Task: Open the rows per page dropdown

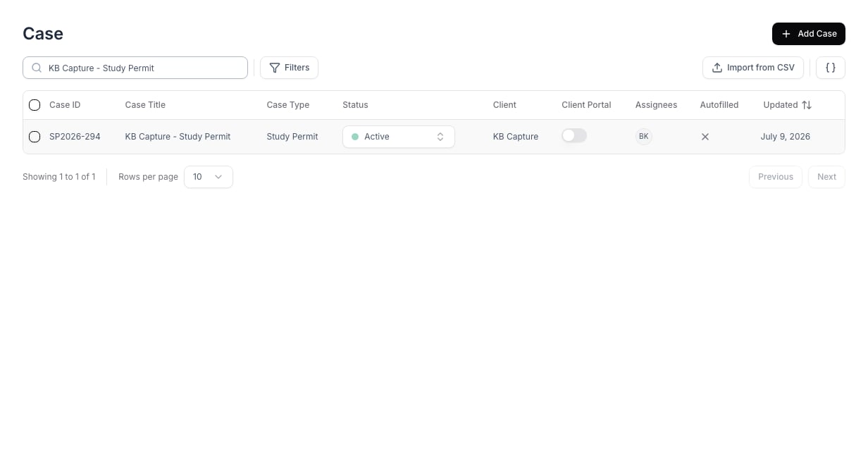Action: click(208, 177)
